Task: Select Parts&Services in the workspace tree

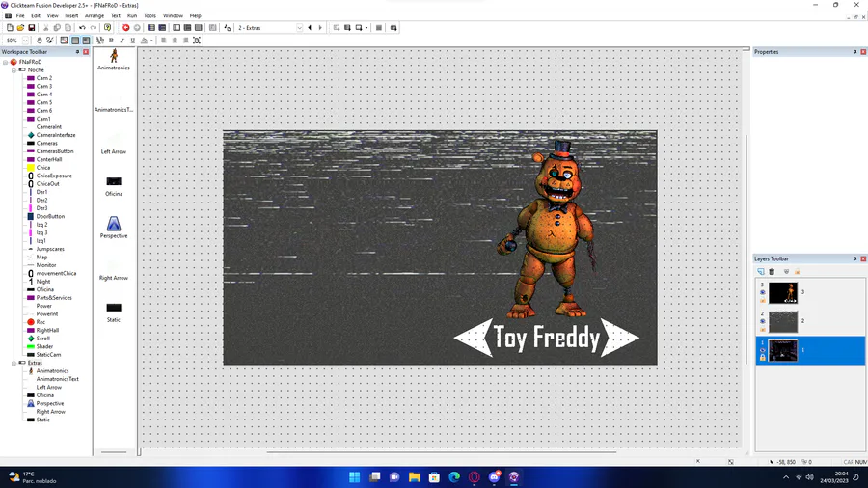Action: click(x=54, y=298)
